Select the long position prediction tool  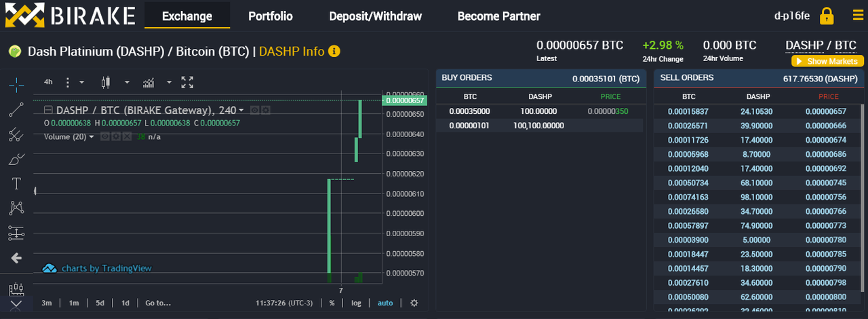pyautogui.click(x=16, y=233)
